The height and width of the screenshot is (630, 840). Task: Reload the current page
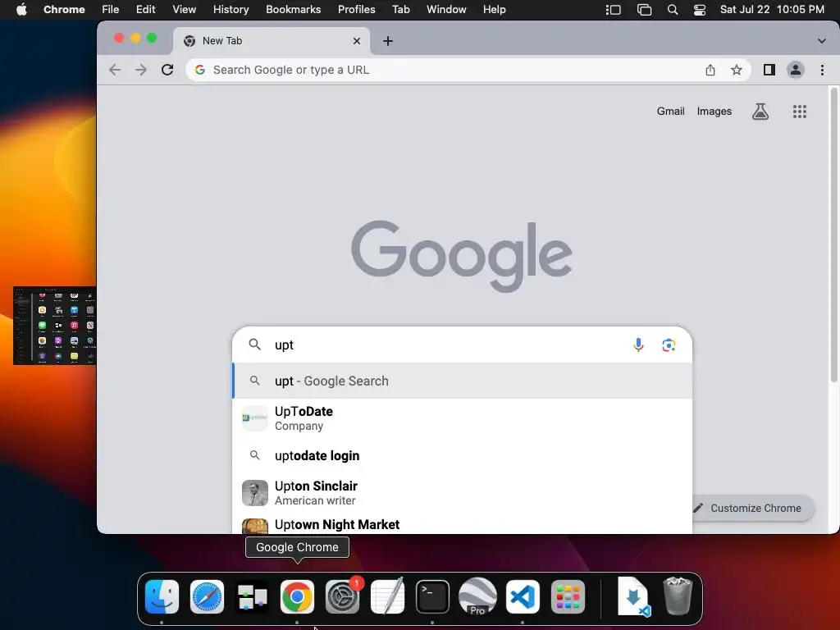[x=167, y=70]
